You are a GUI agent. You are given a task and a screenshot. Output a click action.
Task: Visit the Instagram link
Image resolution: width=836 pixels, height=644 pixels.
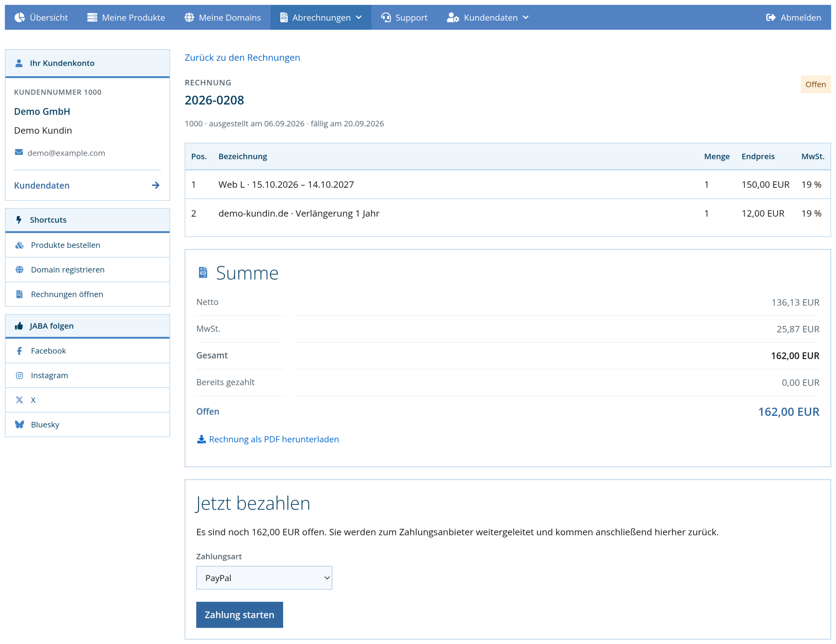87,375
